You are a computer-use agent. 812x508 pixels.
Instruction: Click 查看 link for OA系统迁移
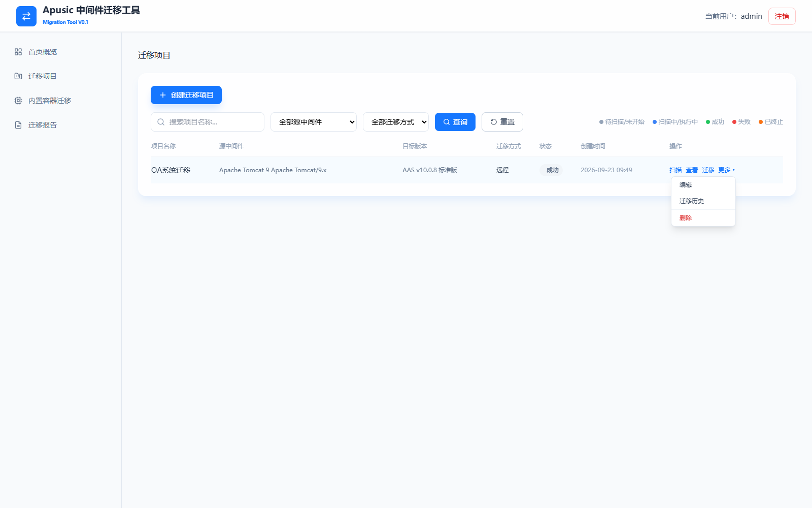692,170
